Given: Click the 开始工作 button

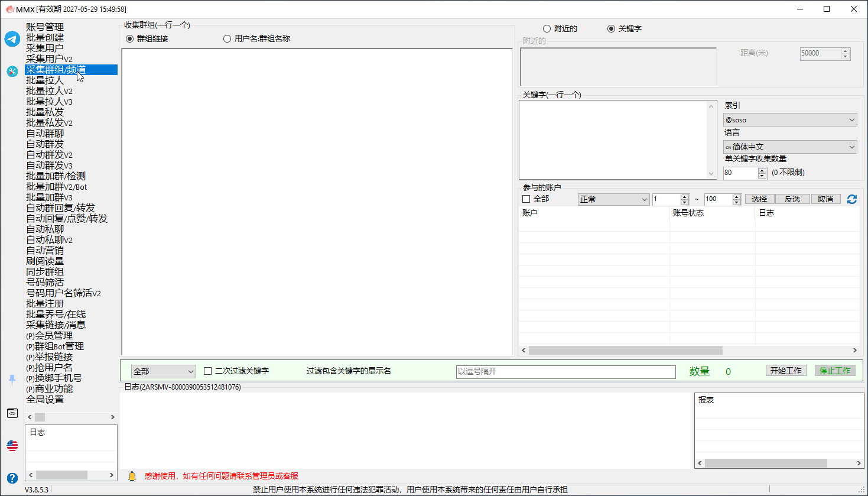Looking at the screenshot, I should tap(786, 371).
